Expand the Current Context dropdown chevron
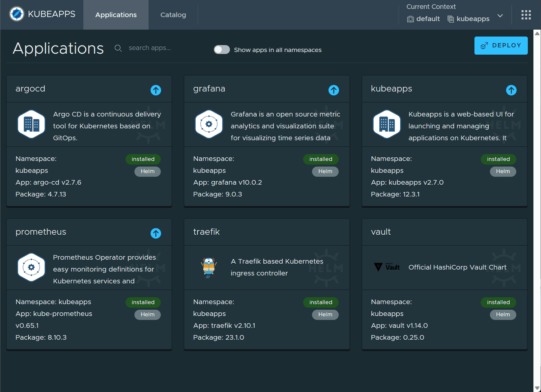Screen dimensions: 541x392 pos(500,15)
